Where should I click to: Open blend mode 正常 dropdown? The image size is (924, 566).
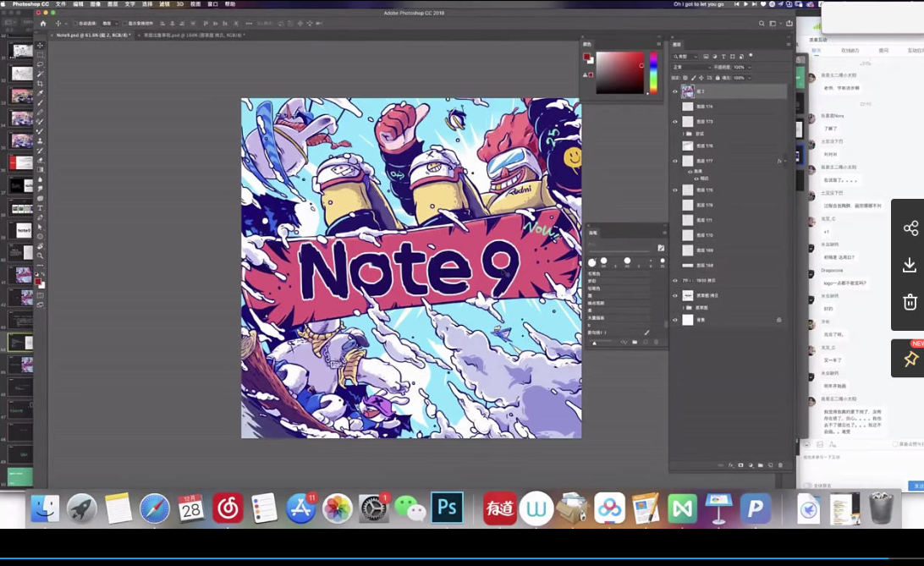pyautogui.click(x=691, y=67)
